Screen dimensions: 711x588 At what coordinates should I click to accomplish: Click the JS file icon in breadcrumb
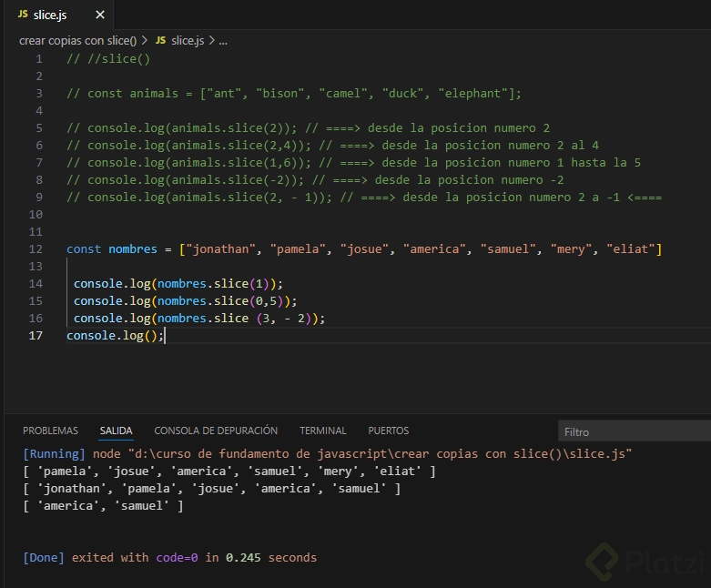pyautogui.click(x=161, y=41)
